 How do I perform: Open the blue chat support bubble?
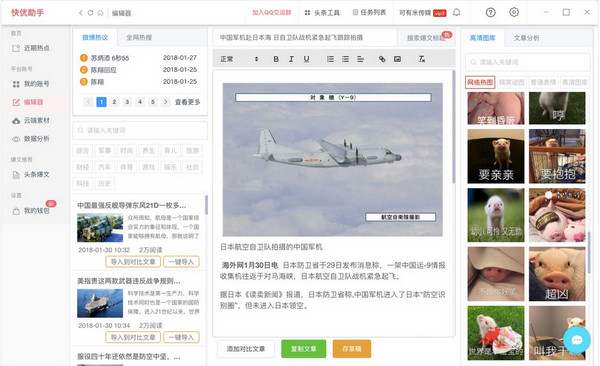576,340
